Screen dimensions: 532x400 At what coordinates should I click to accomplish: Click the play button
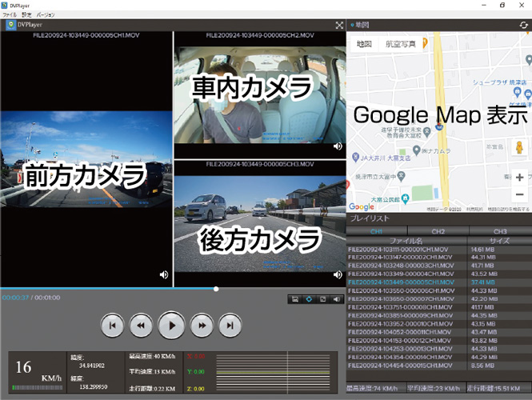click(x=171, y=326)
